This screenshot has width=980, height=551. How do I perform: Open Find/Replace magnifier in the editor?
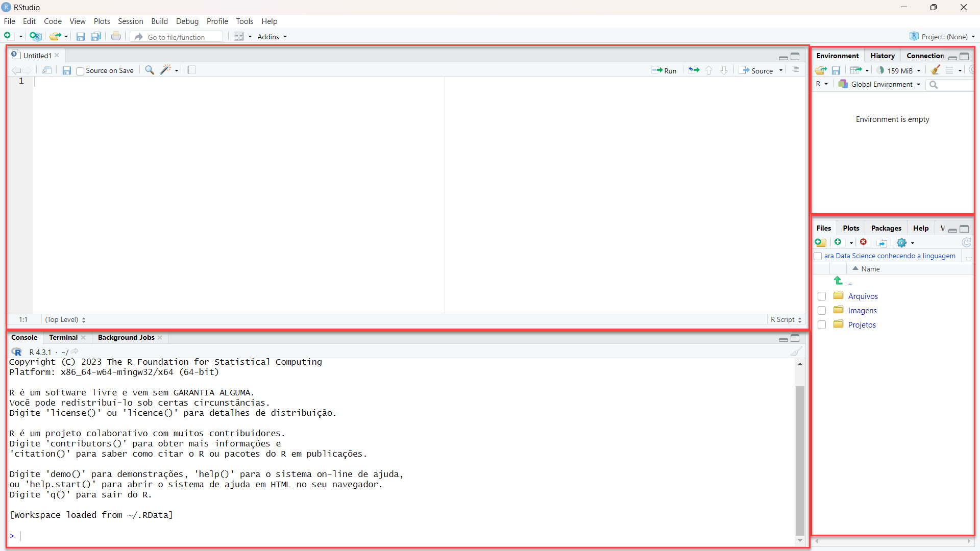(x=150, y=70)
